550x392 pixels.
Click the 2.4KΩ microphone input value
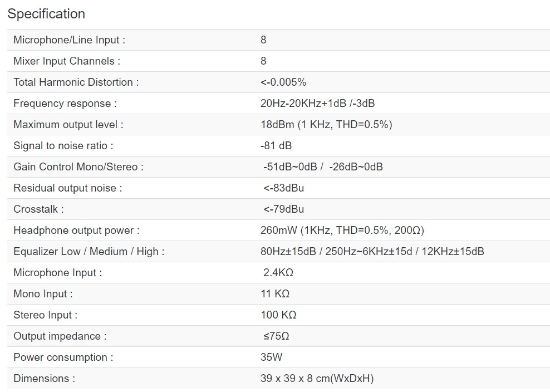tap(278, 273)
